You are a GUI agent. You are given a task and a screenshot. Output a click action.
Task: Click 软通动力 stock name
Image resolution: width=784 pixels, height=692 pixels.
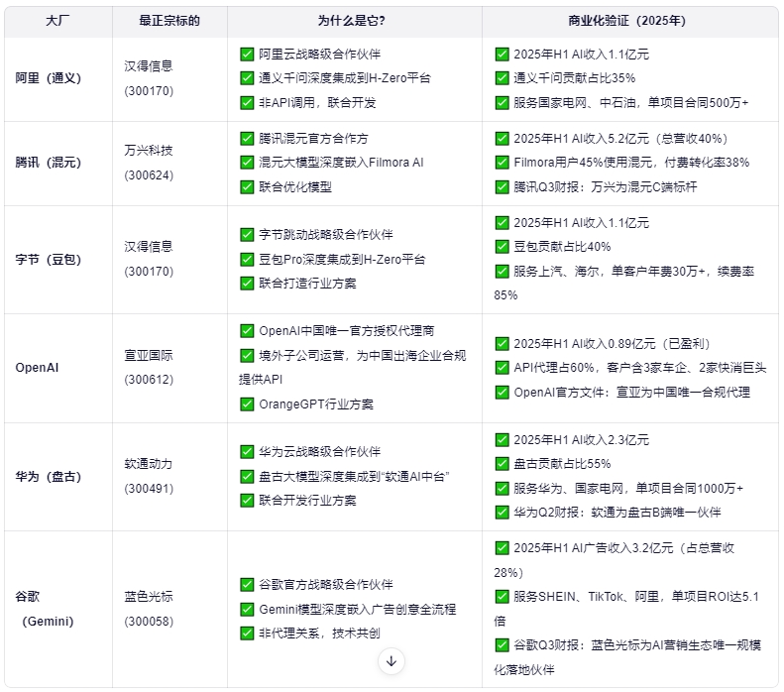click(x=149, y=464)
